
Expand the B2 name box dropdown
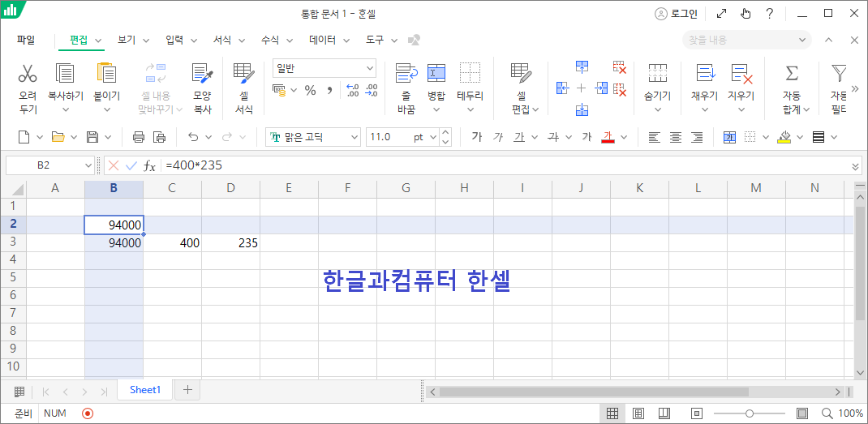89,165
